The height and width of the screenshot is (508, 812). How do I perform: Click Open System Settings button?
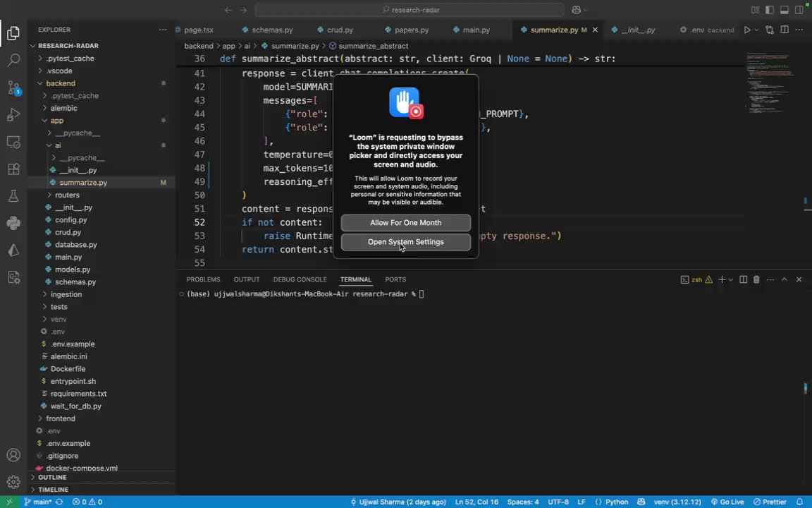click(x=405, y=242)
